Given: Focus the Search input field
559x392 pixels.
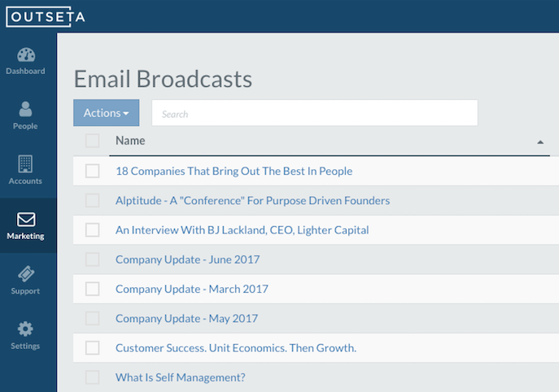Looking at the screenshot, I should coord(315,113).
